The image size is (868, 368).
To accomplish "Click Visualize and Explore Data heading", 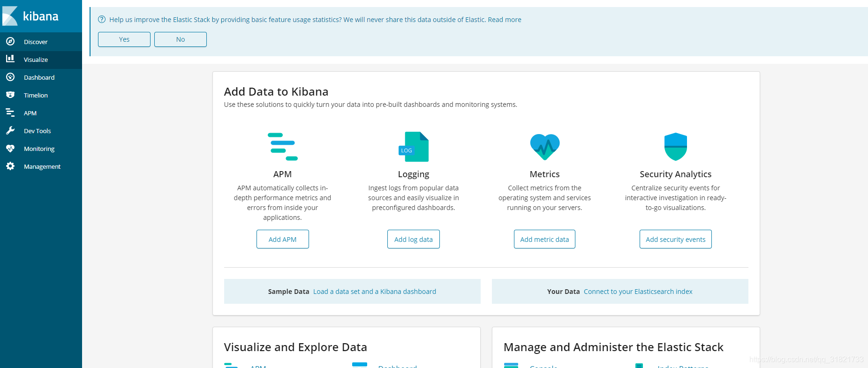I will pyautogui.click(x=295, y=347).
